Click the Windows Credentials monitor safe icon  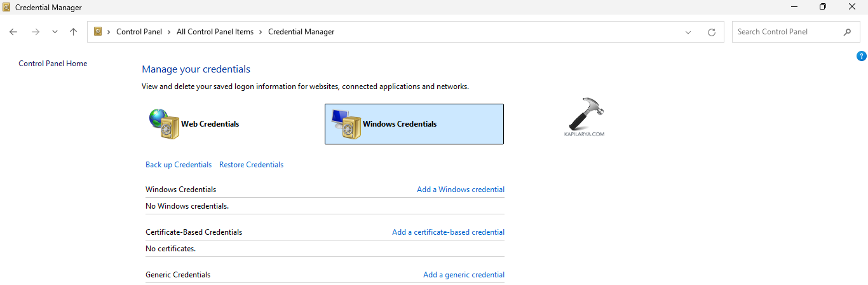pos(344,124)
